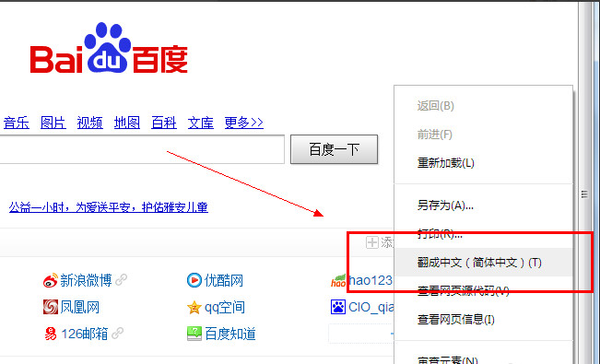Click the qq空间 star icon
This screenshot has width=600, height=364.
194,308
